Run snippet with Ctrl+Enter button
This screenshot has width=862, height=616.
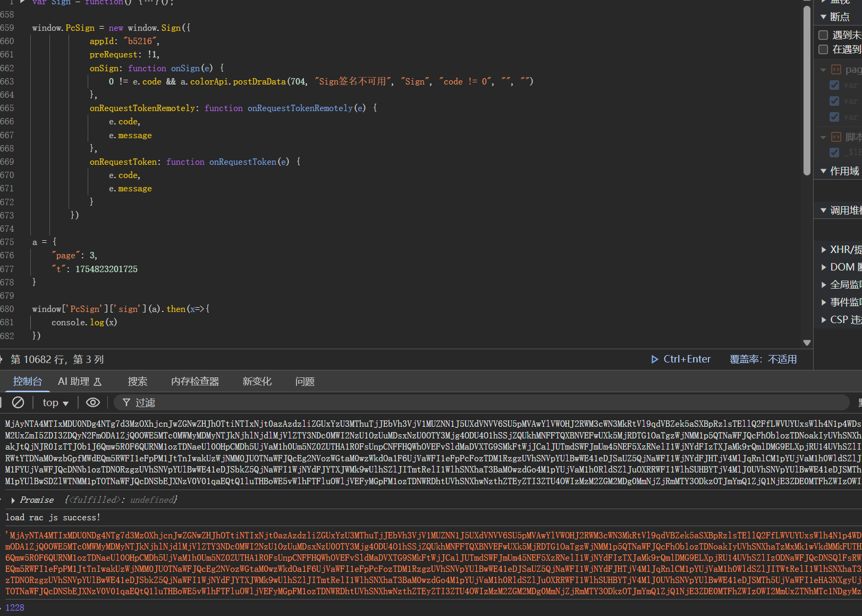click(x=681, y=359)
